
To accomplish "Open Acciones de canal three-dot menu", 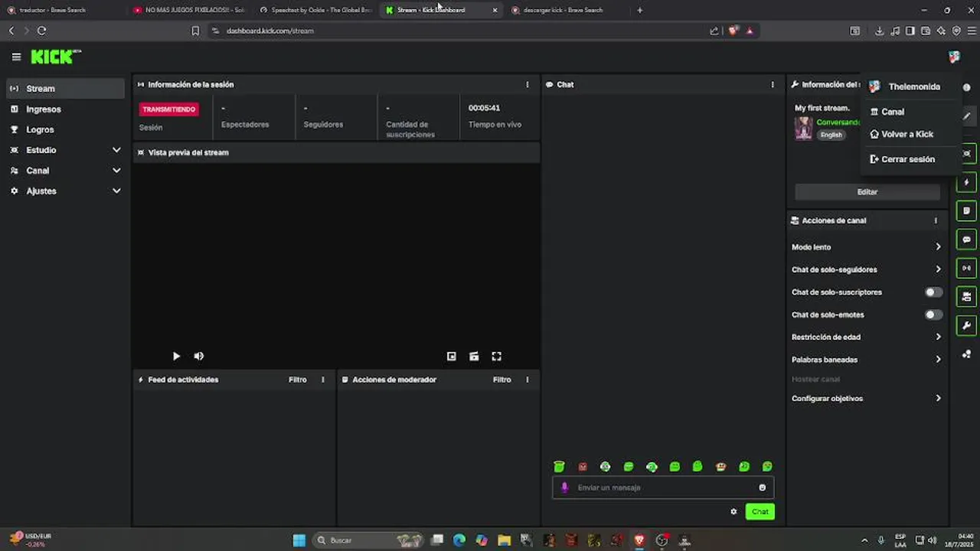I will pyautogui.click(x=936, y=220).
